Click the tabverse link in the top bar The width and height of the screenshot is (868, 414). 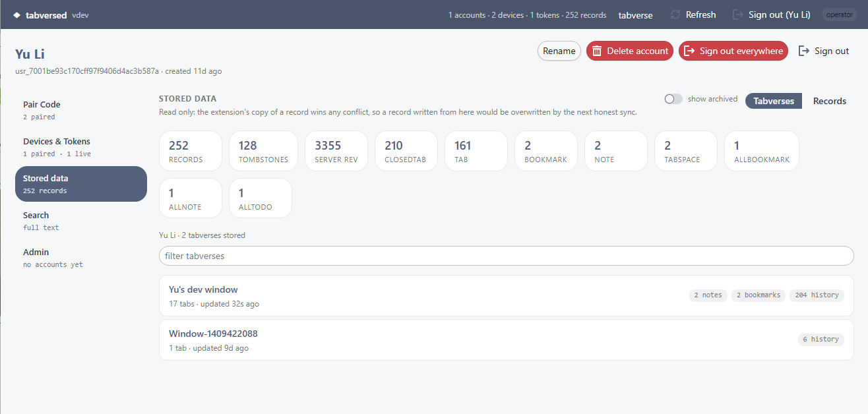pyautogui.click(x=635, y=15)
